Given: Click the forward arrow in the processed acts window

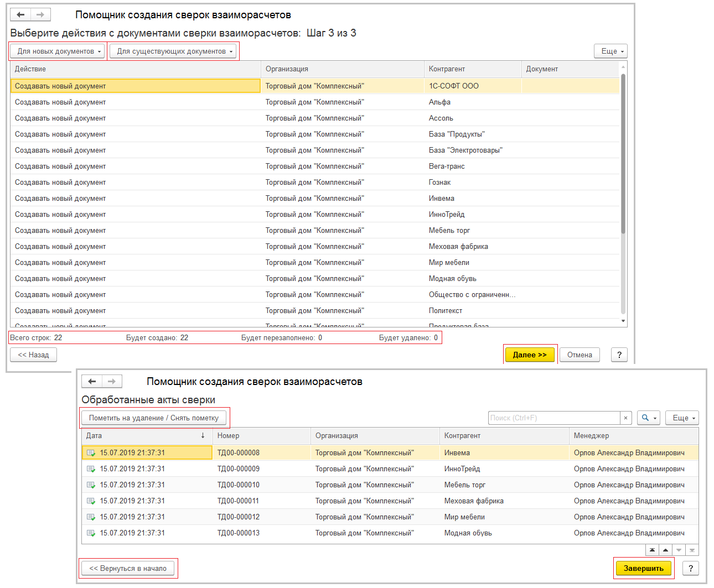Looking at the screenshot, I should click(112, 382).
